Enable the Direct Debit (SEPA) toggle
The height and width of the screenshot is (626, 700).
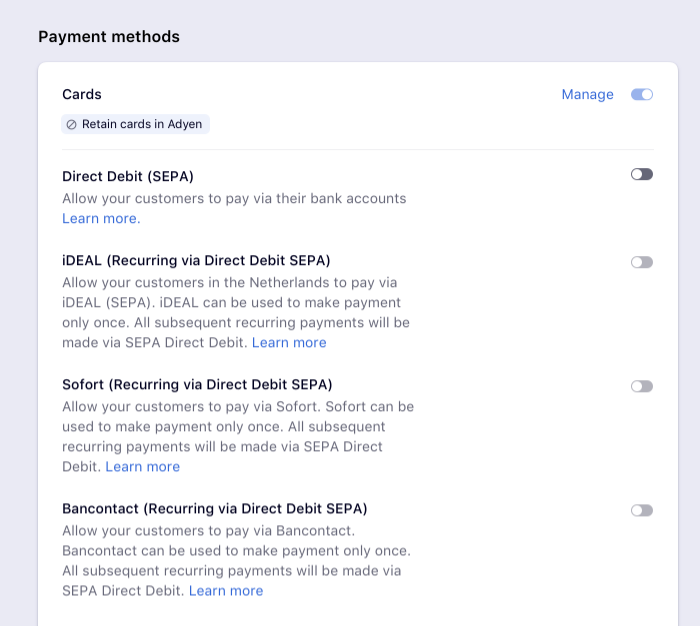pyautogui.click(x=641, y=174)
